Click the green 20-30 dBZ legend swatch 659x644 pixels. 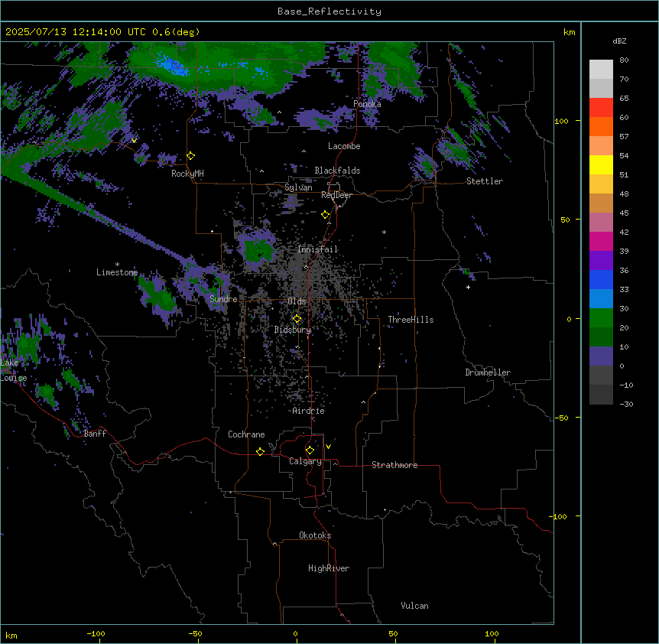(601, 318)
